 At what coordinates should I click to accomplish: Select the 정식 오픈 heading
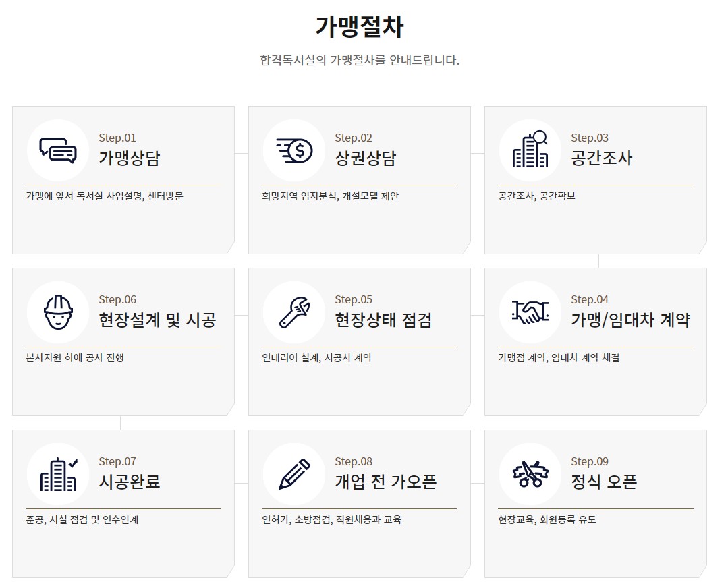click(604, 482)
